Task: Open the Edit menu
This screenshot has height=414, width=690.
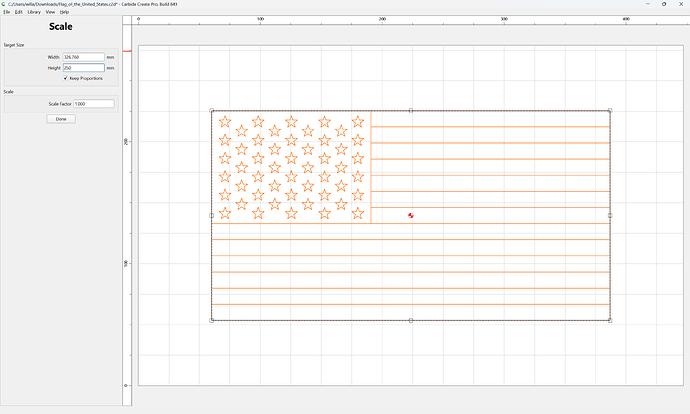Action: click(18, 12)
